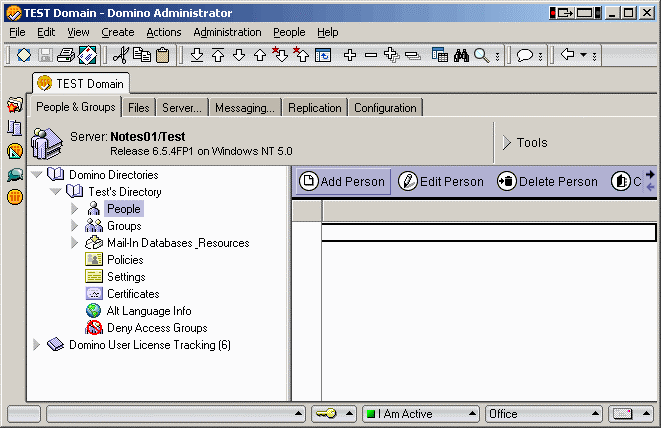Click the Certificates icon in tree
This screenshot has width=661, height=428.
(94, 293)
